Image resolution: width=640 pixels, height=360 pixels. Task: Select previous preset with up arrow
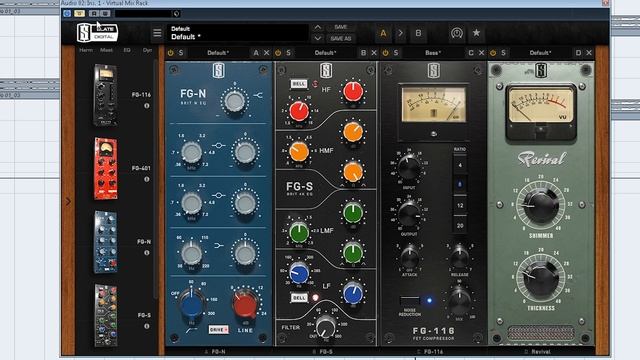(x=318, y=27)
